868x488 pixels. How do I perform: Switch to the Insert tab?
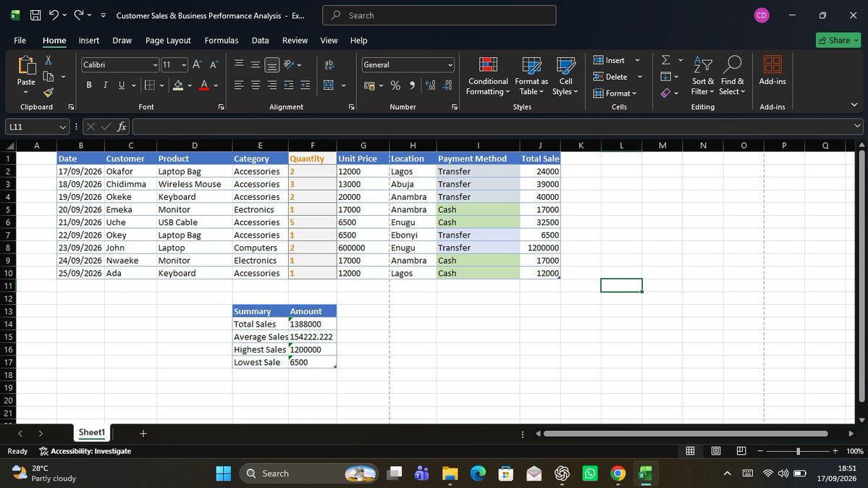(88, 41)
